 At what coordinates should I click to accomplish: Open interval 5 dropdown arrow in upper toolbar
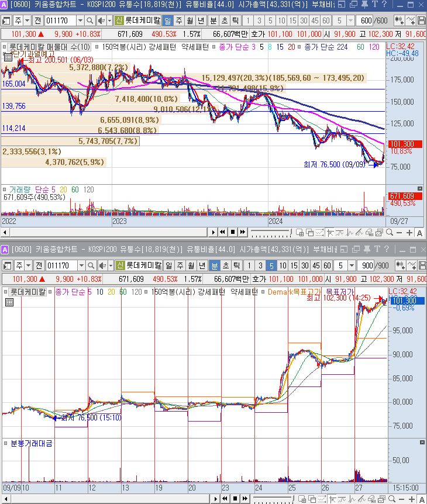pos(351,21)
